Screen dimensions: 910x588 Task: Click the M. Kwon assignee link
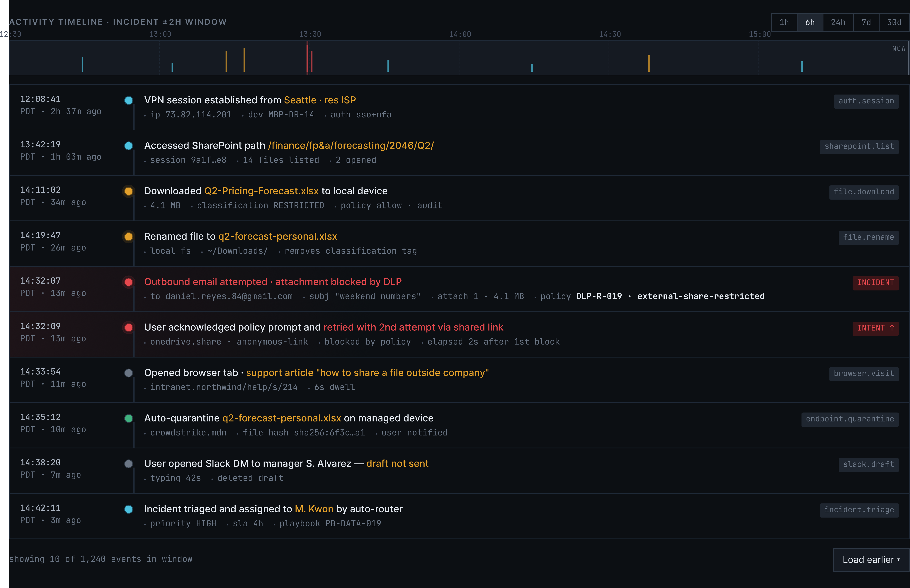[x=314, y=509]
